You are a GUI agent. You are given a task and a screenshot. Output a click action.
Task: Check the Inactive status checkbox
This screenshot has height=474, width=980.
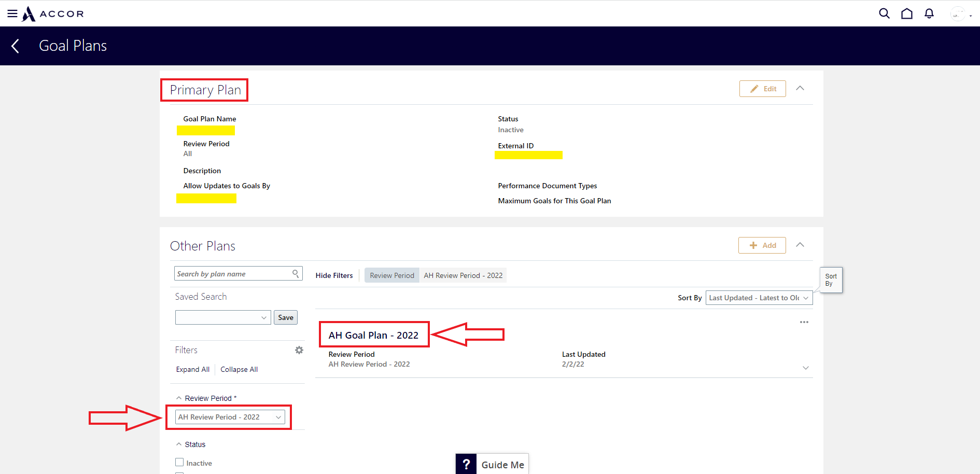coord(179,462)
